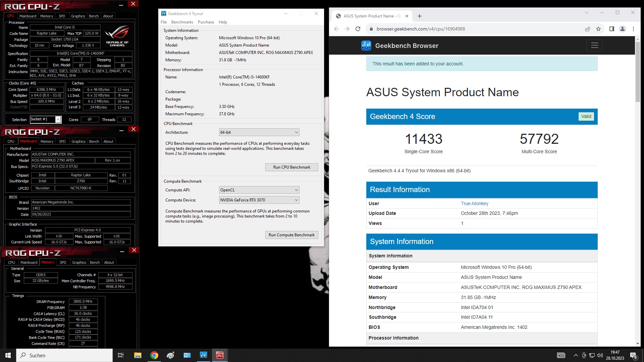Open the Purchase menu in Geekbench
This screenshot has height=362, width=644.
click(x=206, y=22)
